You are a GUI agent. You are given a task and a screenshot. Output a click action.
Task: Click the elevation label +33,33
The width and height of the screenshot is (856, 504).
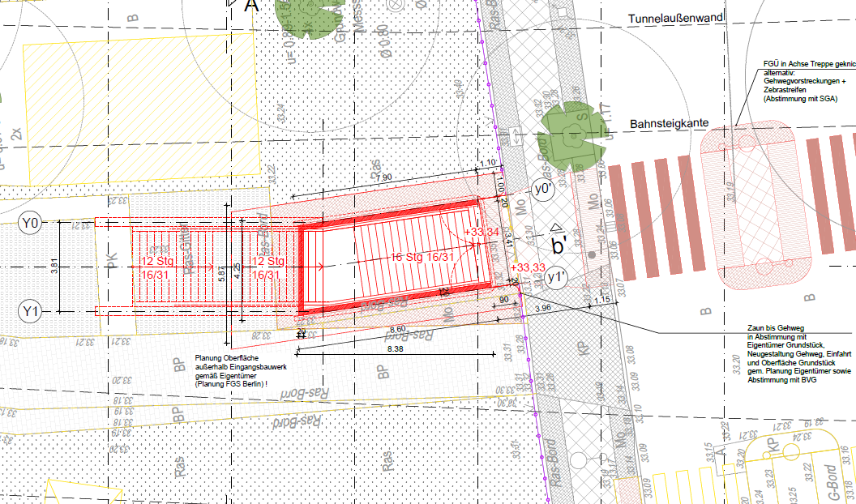pos(528,267)
